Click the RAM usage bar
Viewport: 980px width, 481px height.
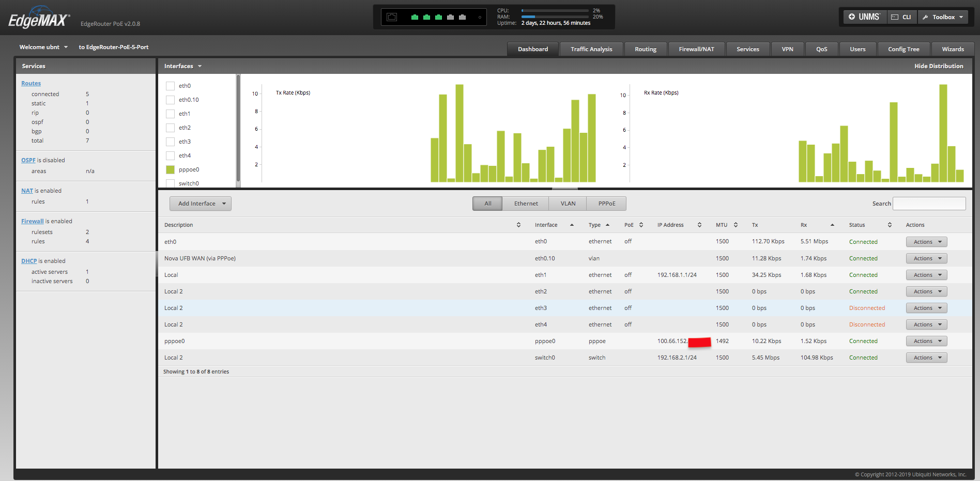(555, 17)
